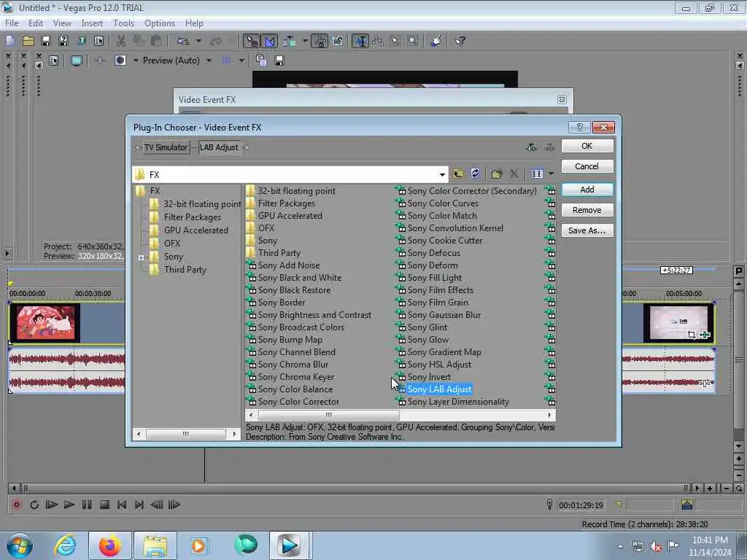Click plug-in list horizontal scrollbar thumb
747x560 pixels.
click(328, 415)
